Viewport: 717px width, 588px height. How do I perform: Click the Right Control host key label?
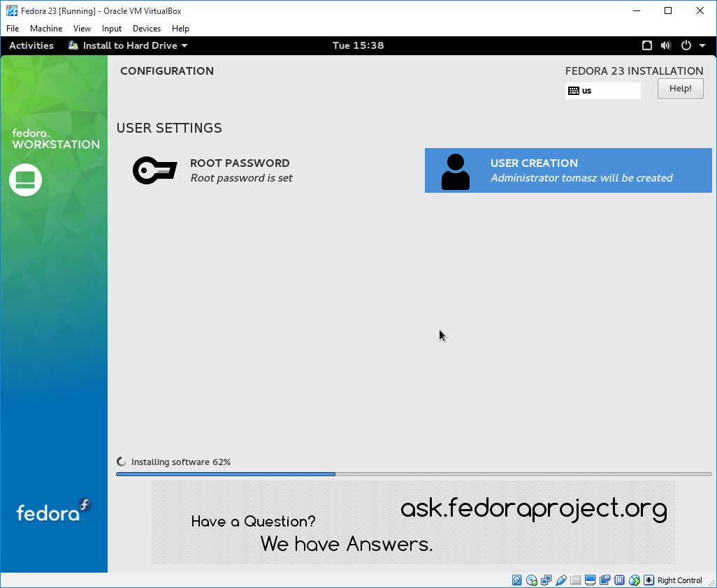679,580
